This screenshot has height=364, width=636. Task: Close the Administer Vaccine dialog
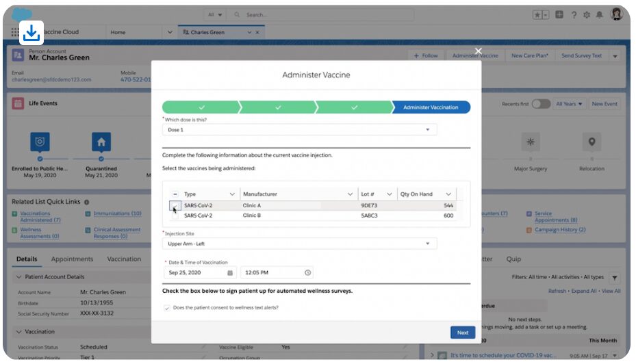(x=479, y=51)
